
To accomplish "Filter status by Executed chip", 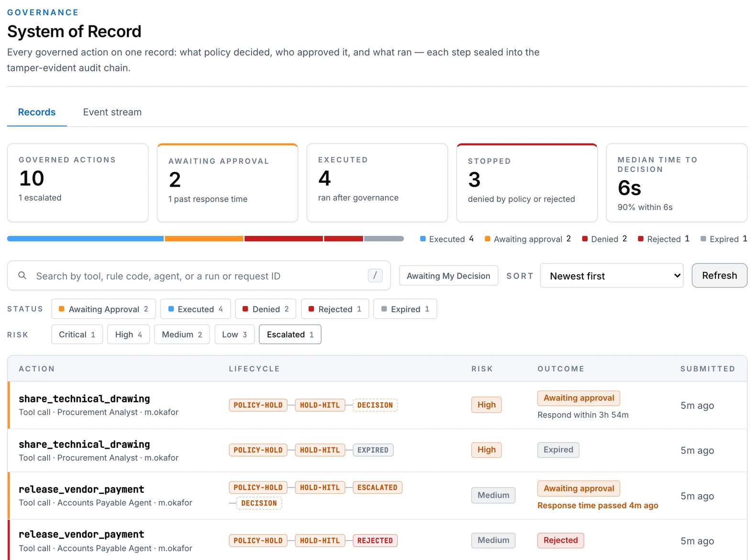I will point(195,309).
